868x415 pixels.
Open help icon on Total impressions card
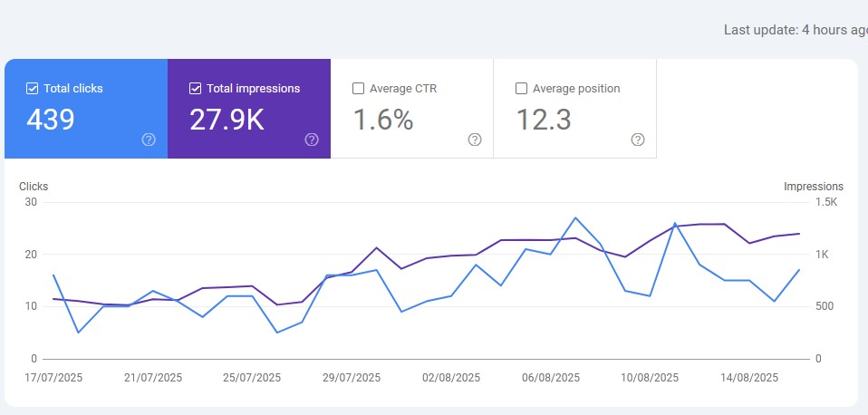(312, 140)
